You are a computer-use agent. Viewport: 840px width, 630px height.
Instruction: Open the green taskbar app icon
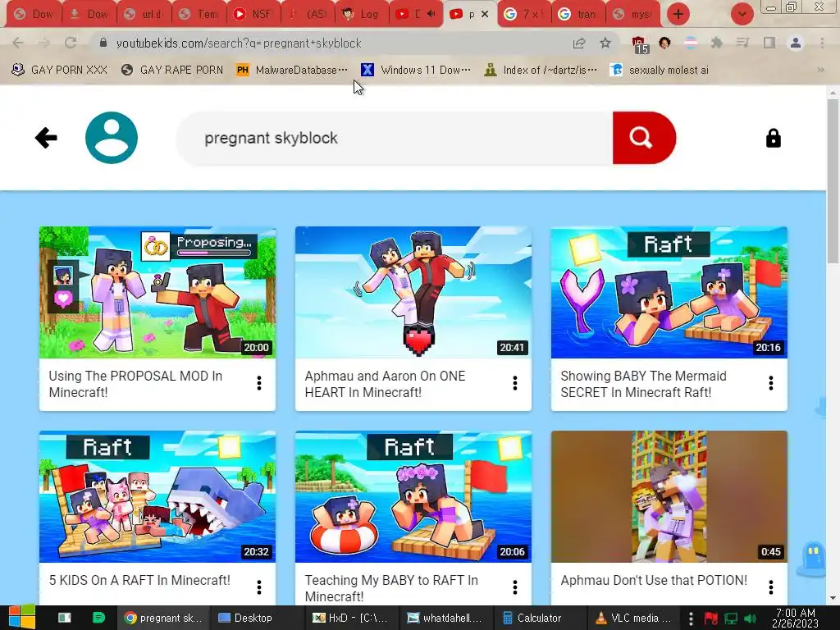[98, 618]
